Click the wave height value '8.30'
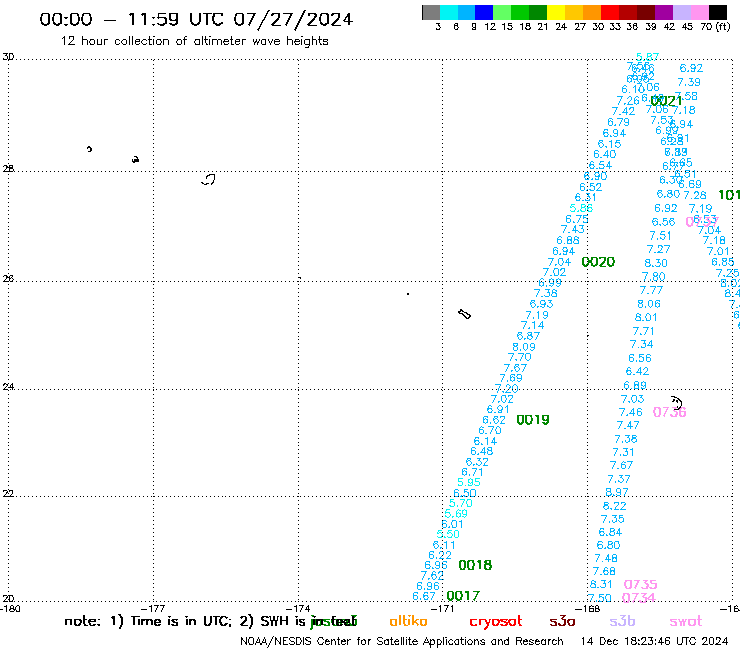740x650 pixels. tap(656, 263)
